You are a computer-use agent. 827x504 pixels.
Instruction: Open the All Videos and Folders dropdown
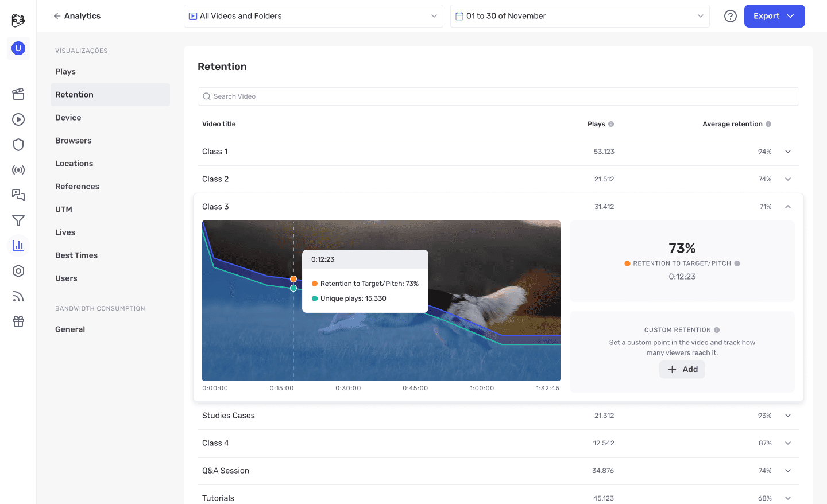pos(314,15)
